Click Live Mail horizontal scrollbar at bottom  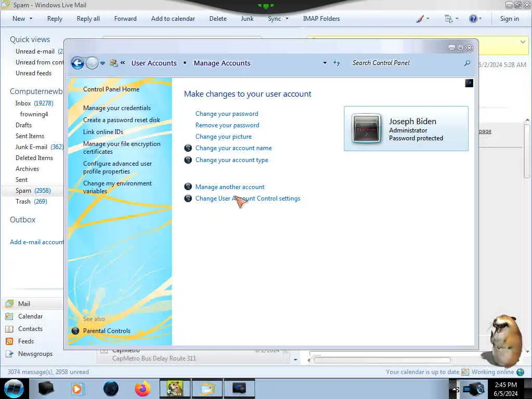pyautogui.click(x=382, y=360)
